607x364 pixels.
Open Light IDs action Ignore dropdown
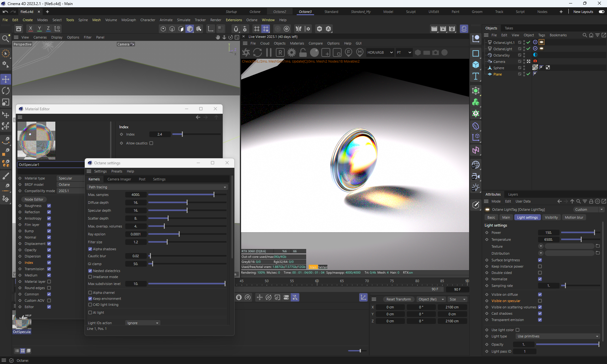tap(143, 323)
